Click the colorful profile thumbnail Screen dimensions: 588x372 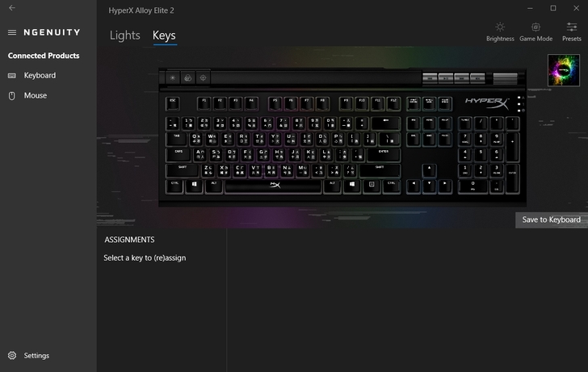(563, 70)
